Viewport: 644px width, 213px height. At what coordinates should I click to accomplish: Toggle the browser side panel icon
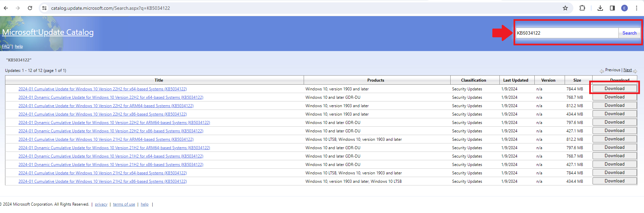tap(612, 8)
